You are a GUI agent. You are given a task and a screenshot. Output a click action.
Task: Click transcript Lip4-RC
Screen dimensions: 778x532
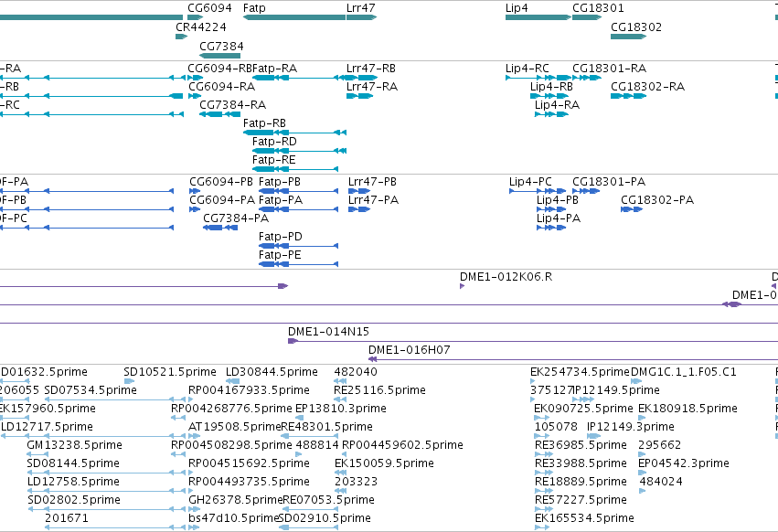coord(538,78)
